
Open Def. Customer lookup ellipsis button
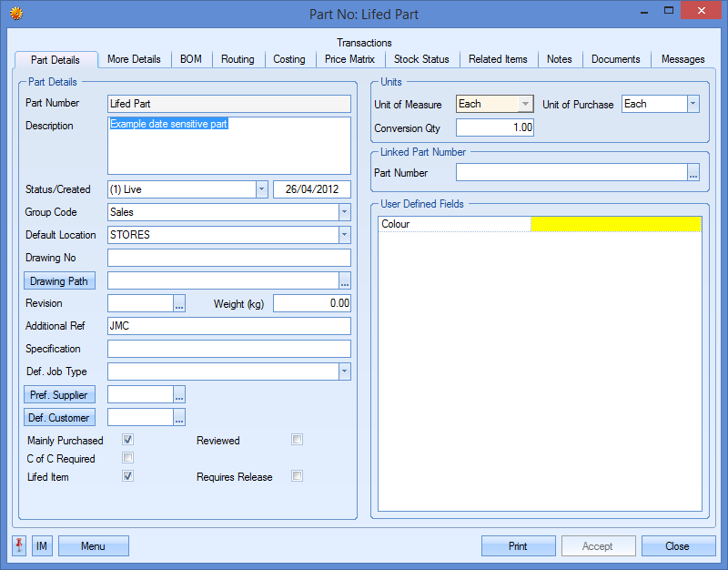pos(179,418)
